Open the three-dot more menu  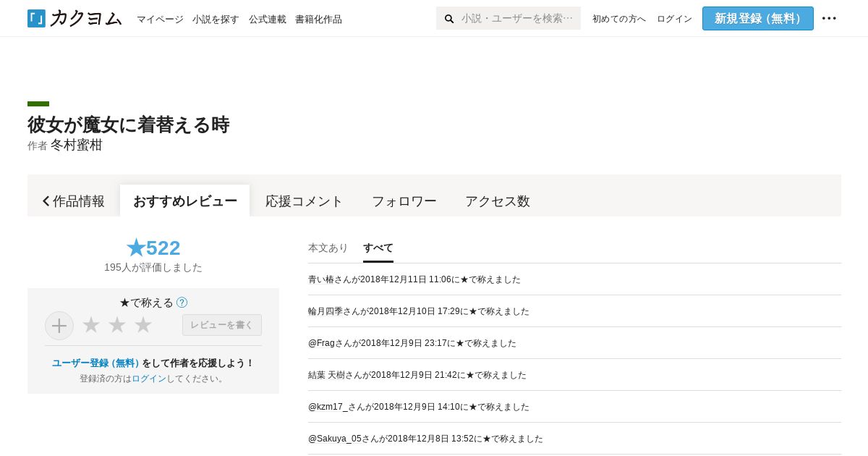pos(829,18)
